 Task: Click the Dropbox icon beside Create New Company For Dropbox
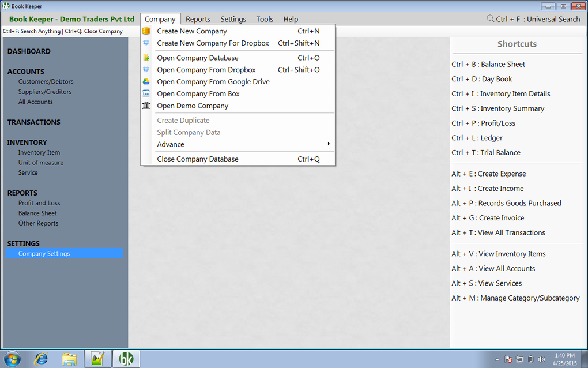click(146, 43)
